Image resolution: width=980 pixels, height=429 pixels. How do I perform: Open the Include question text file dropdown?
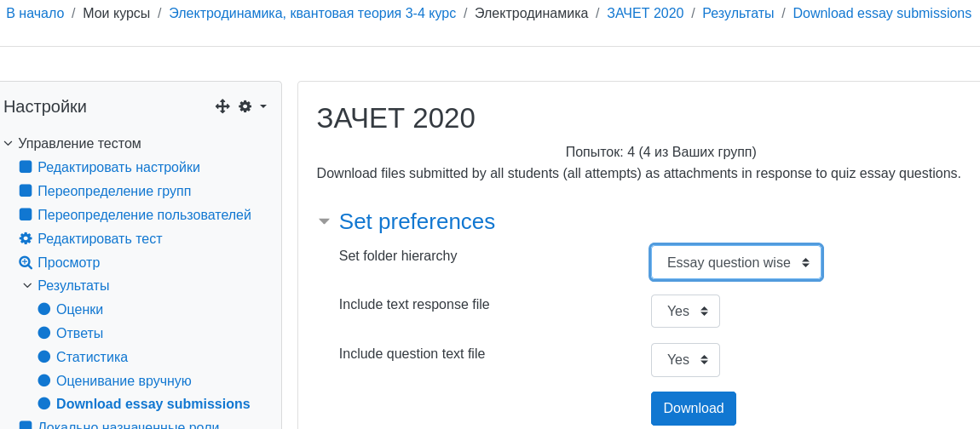point(685,360)
